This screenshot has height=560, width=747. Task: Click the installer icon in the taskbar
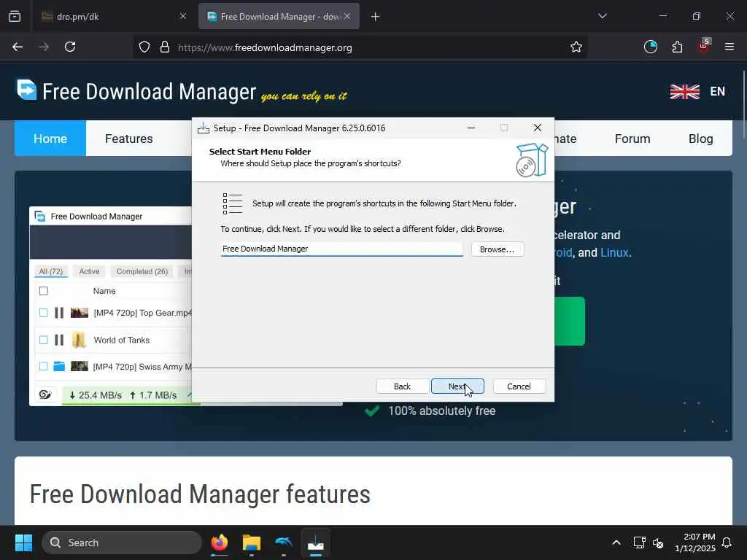coord(315,542)
